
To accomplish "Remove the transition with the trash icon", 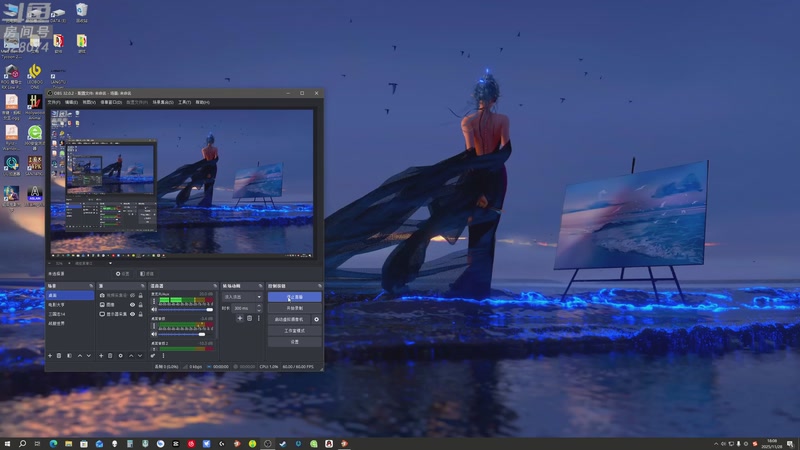I will coord(249,318).
